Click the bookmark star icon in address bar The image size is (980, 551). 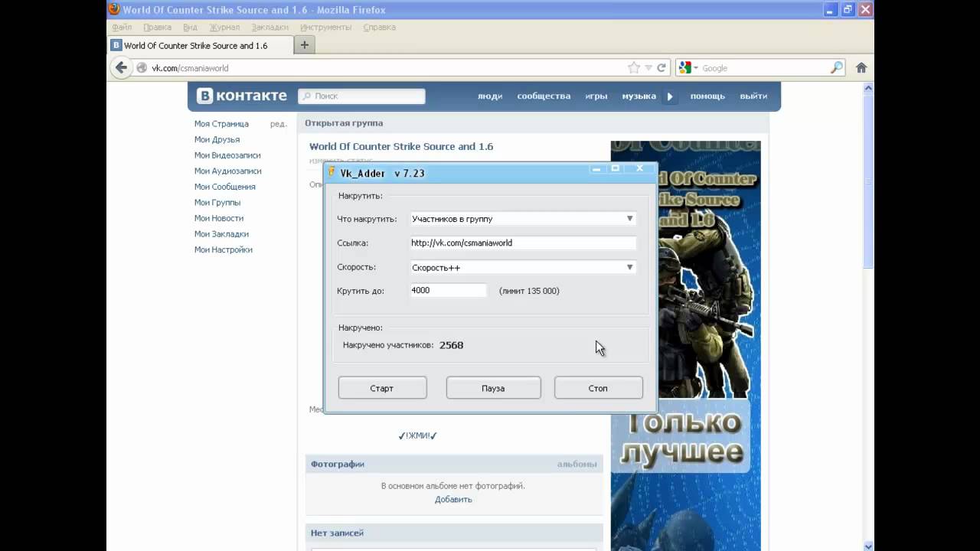[x=633, y=67]
